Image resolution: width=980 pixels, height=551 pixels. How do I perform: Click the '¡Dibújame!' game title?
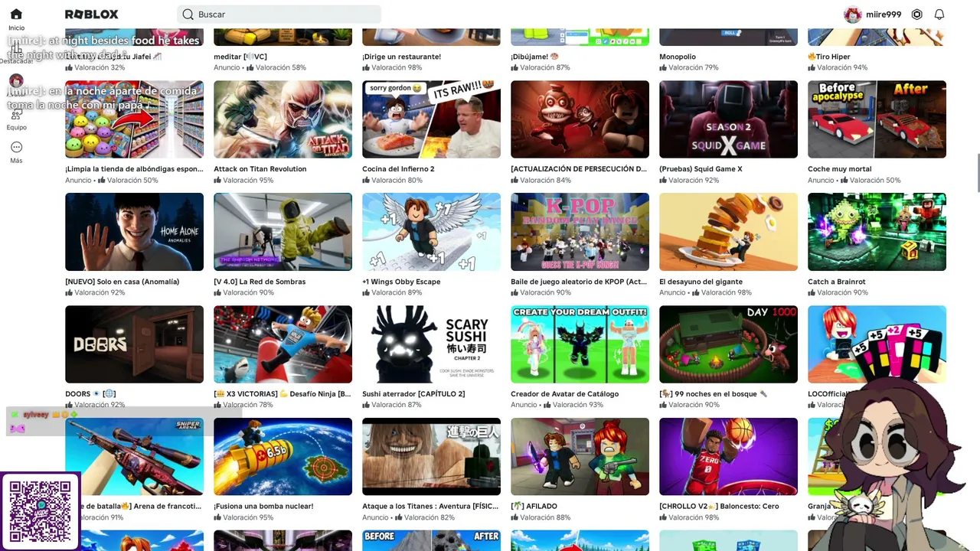[534, 57]
